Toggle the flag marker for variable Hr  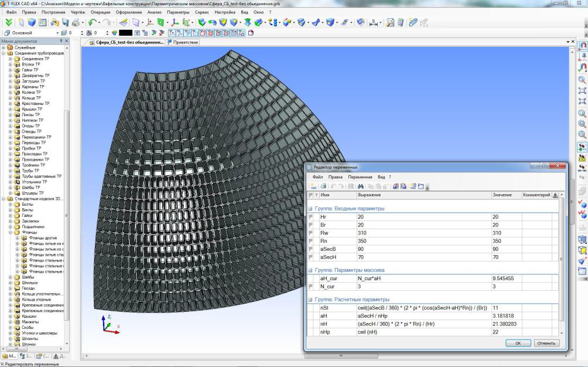point(312,217)
